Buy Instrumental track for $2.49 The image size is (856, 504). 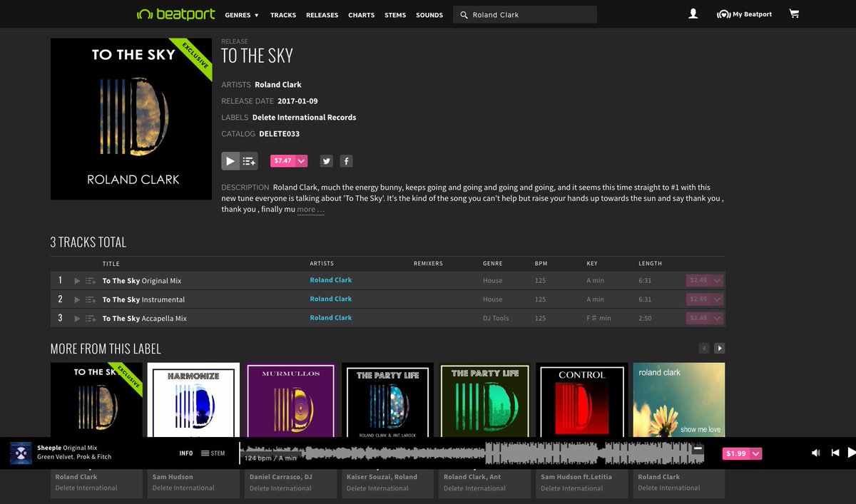[698, 299]
